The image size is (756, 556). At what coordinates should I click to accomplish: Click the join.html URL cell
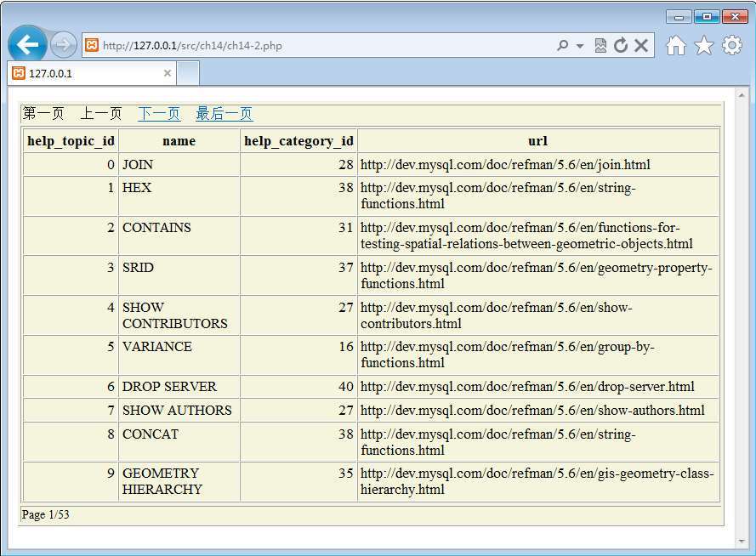tap(538, 164)
